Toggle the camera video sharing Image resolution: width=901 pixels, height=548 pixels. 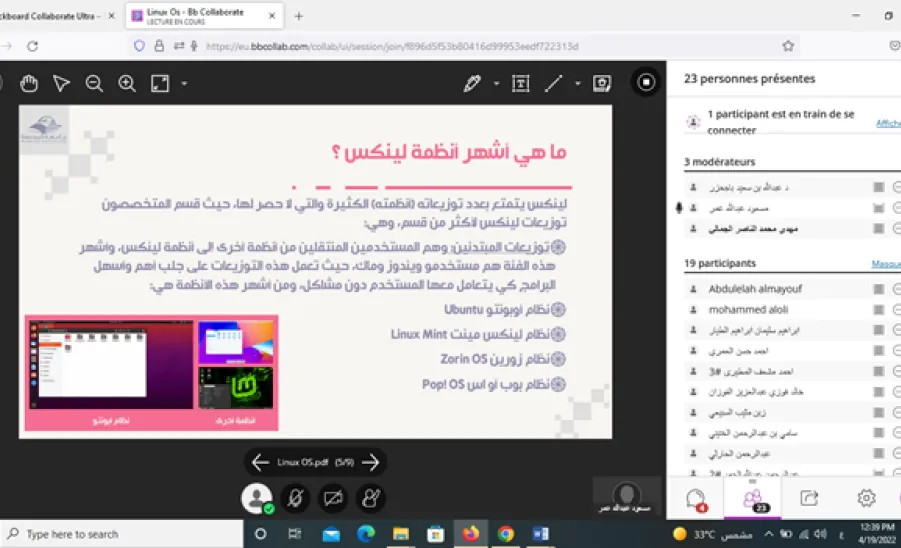[x=333, y=498]
